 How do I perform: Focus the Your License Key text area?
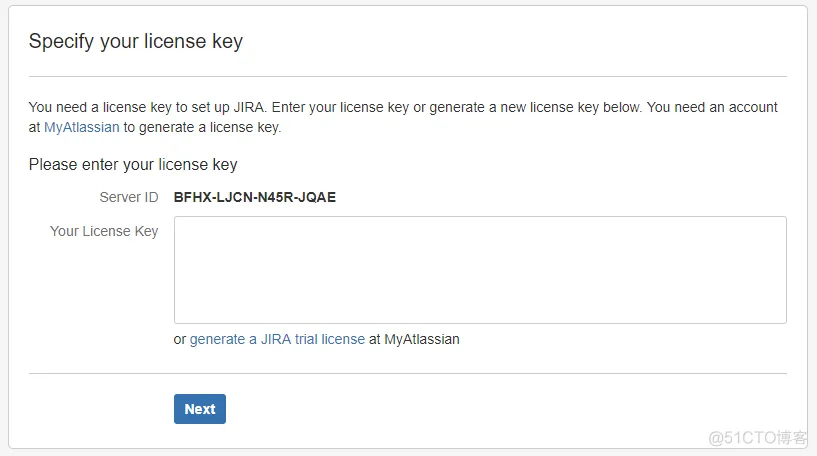tap(480, 270)
